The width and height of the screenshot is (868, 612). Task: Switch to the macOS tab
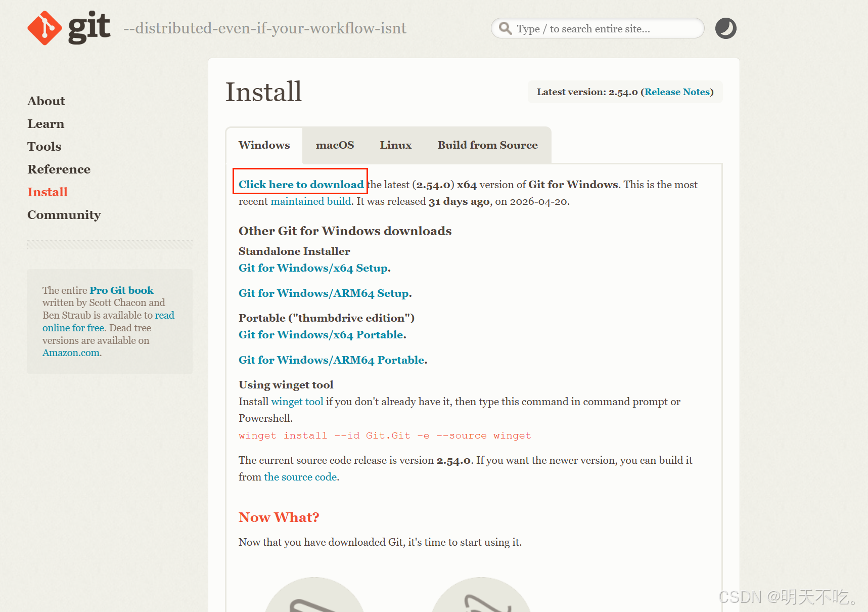coord(335,145)
